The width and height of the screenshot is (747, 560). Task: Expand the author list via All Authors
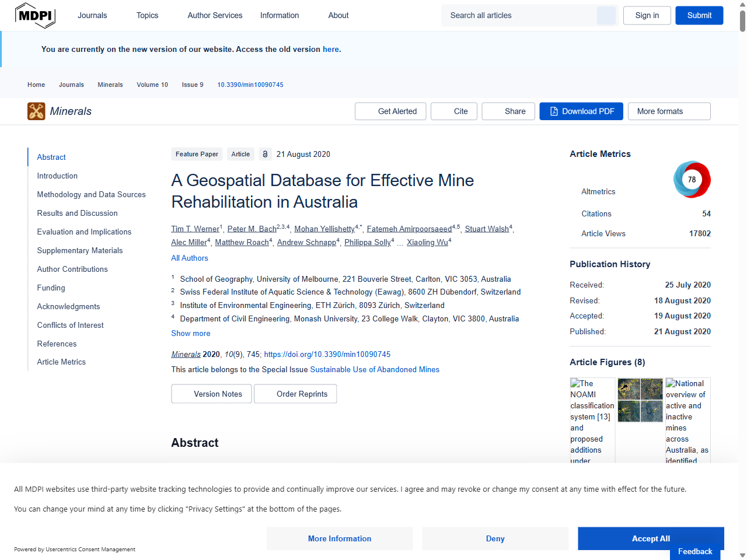189,257
